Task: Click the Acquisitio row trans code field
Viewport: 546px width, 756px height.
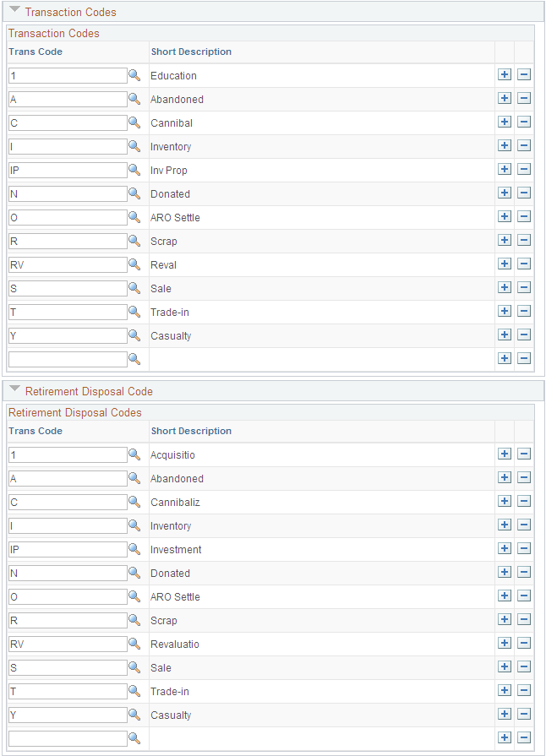Action: [68, 455]
